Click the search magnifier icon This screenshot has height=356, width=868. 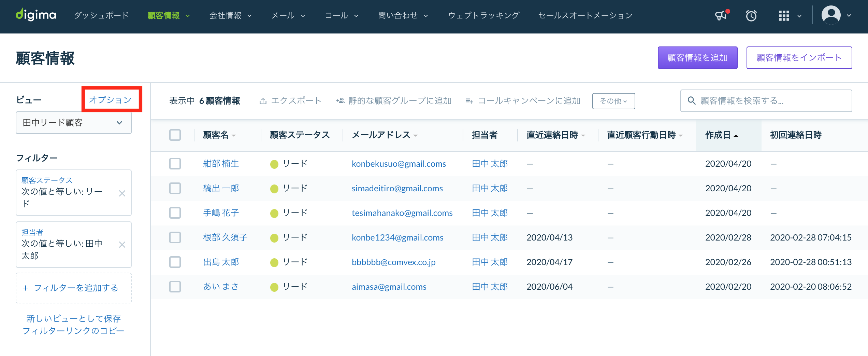tap(691, 101)
